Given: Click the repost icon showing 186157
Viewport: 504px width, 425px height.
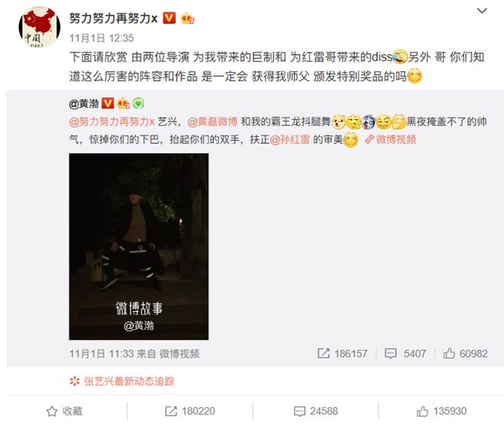Looking at the screenshot, I should point(323,353).
